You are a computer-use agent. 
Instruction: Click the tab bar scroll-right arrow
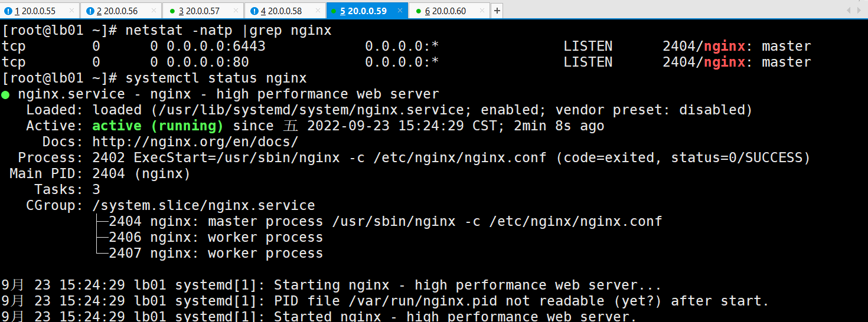tap(859, 11)
